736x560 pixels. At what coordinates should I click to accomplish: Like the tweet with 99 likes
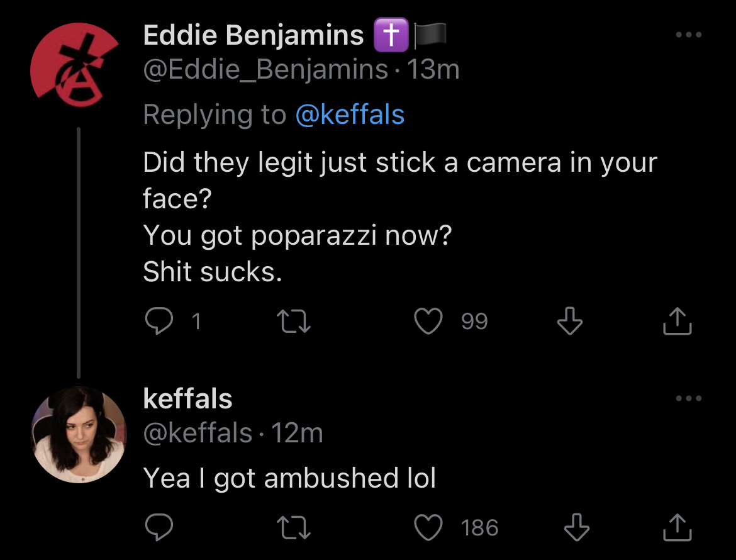(x=428, y=321)
